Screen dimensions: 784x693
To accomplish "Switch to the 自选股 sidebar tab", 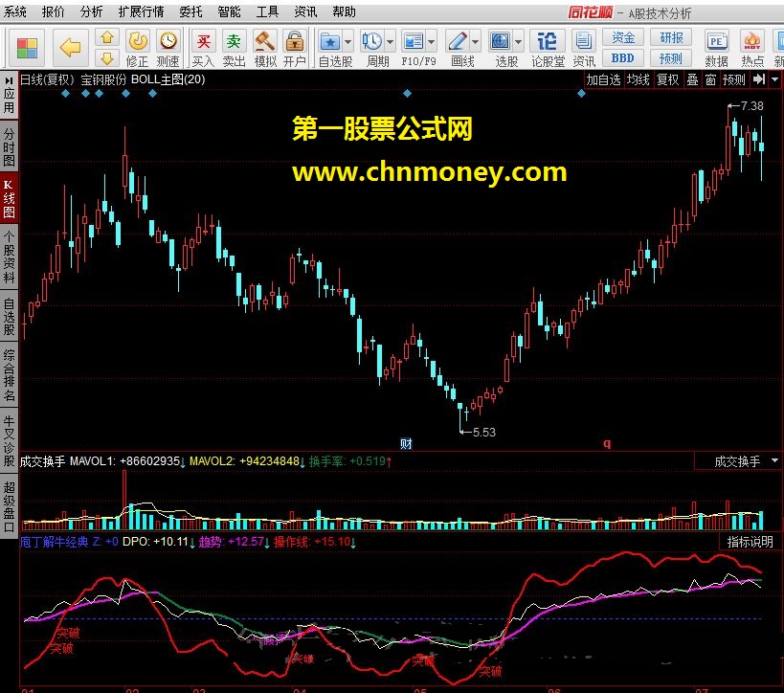I will click(x=9, y=316).
